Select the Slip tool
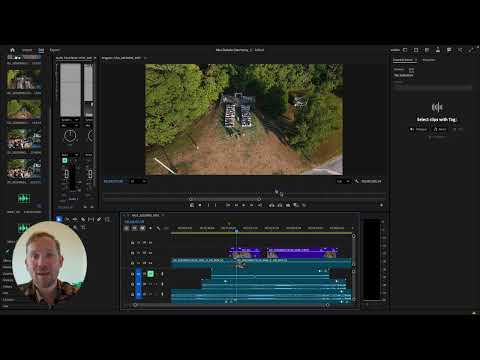The width and height of the screenshot is (480, 360). pos(91,219)
